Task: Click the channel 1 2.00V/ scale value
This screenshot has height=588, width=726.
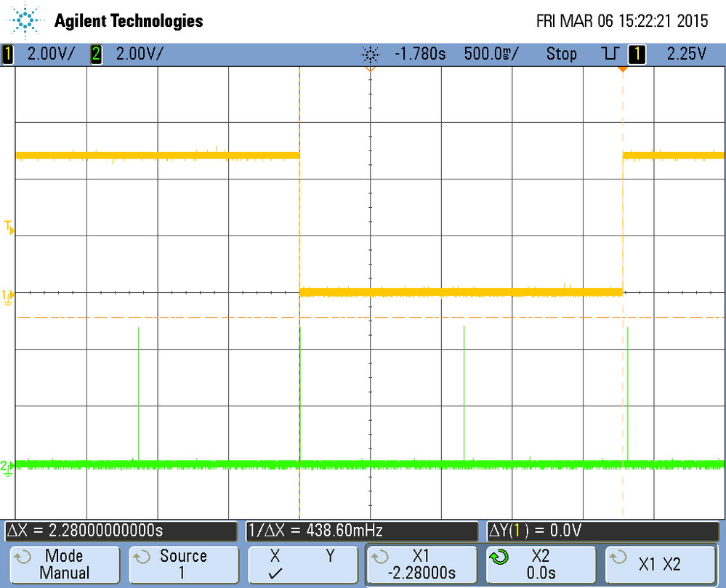Action: click(50, 55)
